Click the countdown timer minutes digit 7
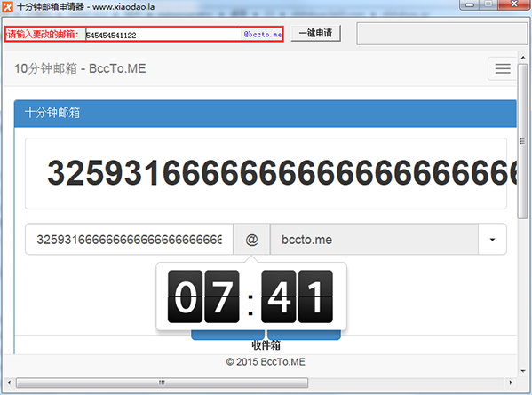 click(x=222, y=296)
